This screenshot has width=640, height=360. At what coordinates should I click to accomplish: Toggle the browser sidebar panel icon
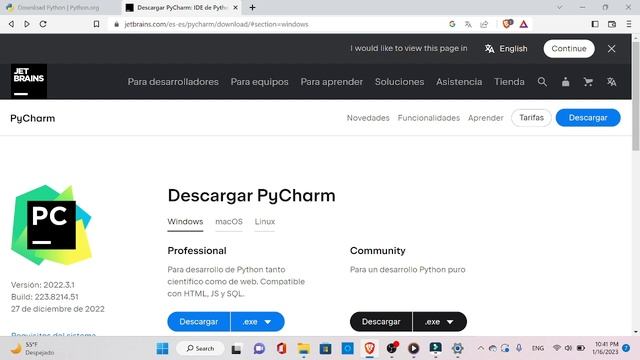(595, 24)
